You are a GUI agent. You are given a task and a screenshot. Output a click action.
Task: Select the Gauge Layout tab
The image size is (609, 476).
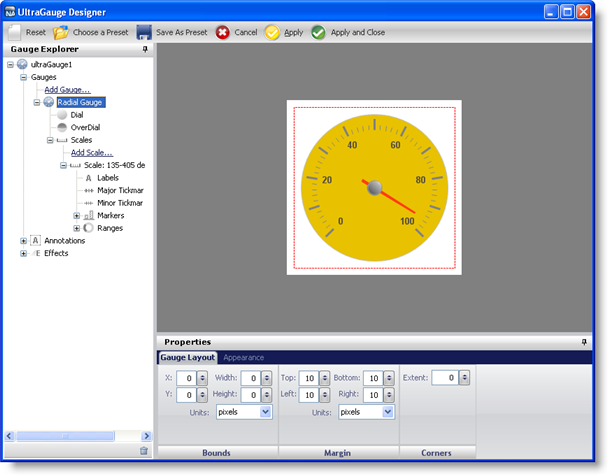188,357
